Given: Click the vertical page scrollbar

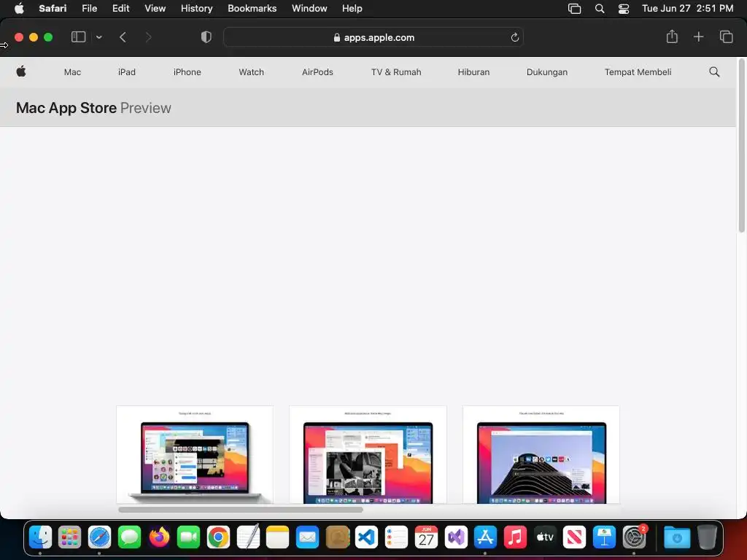Looking at the screenshot, I should pyautogui.click(x=741, y=146).
